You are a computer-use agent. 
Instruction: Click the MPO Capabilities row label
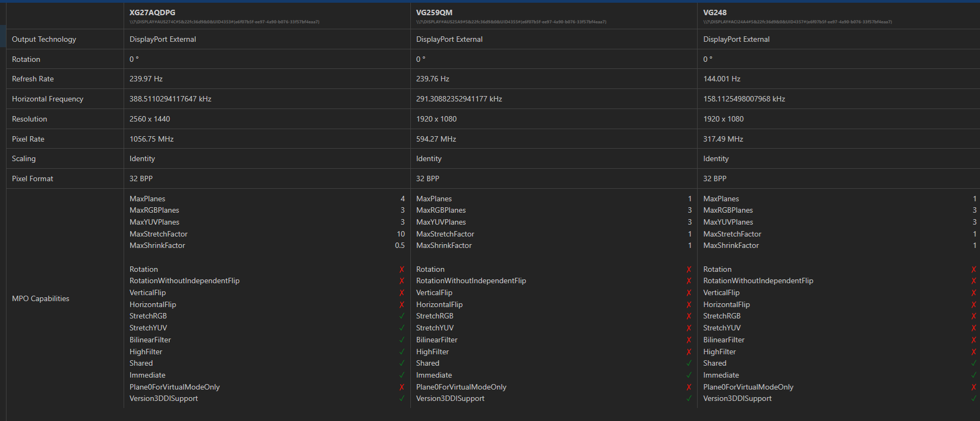coord(41,298)
